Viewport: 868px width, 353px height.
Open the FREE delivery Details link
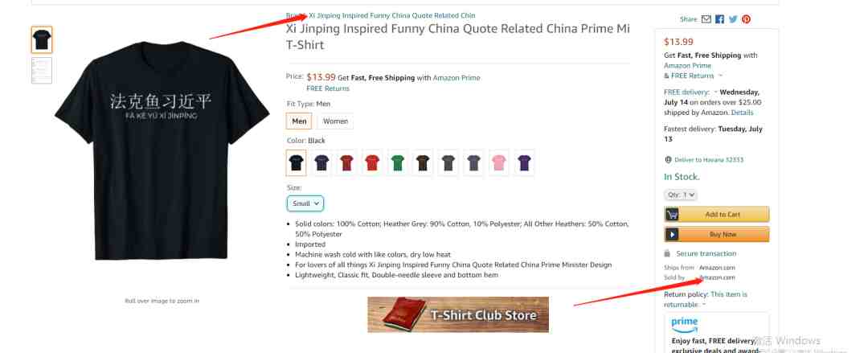[742, 113]
